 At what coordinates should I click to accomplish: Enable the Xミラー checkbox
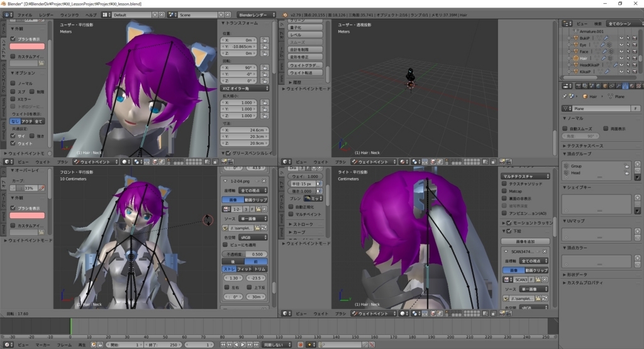(13, 99)
